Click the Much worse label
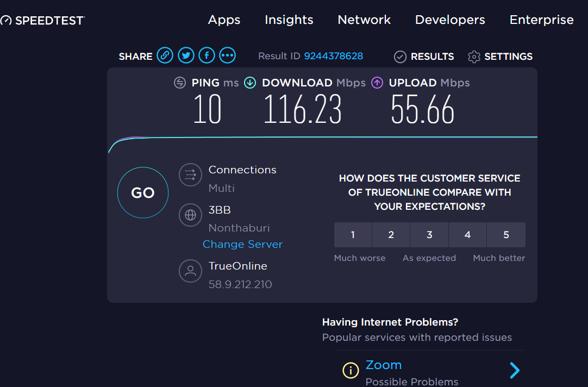Viewport: 588px width, 387px height. [x=360, y=258]
